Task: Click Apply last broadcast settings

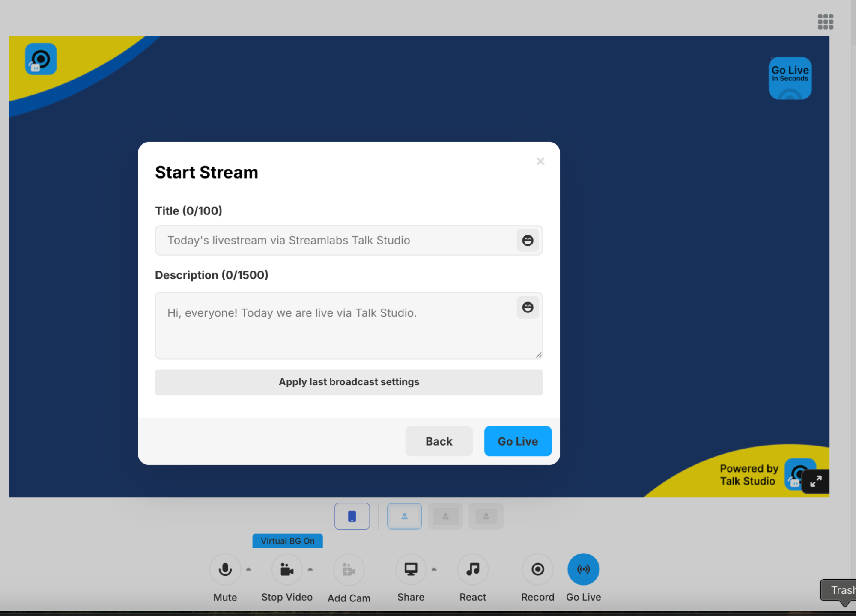Action: pyautogui.click(x=349, y=382)
